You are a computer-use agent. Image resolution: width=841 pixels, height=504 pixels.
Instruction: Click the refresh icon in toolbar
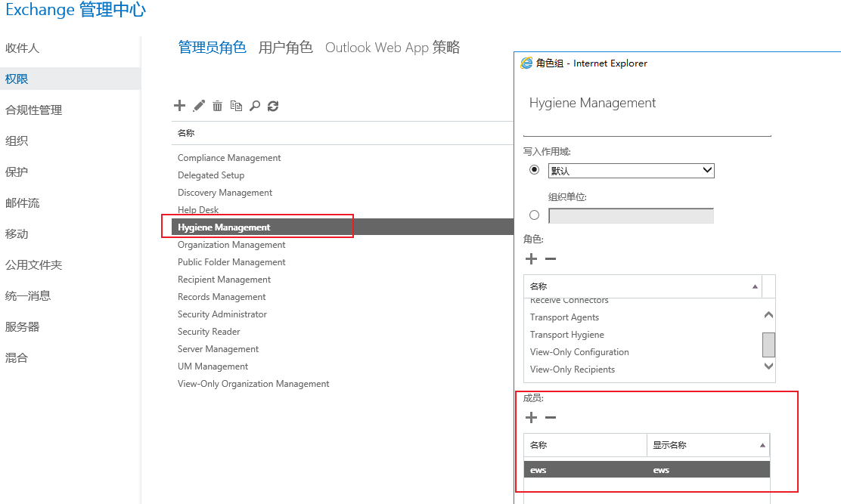(273, 106)
